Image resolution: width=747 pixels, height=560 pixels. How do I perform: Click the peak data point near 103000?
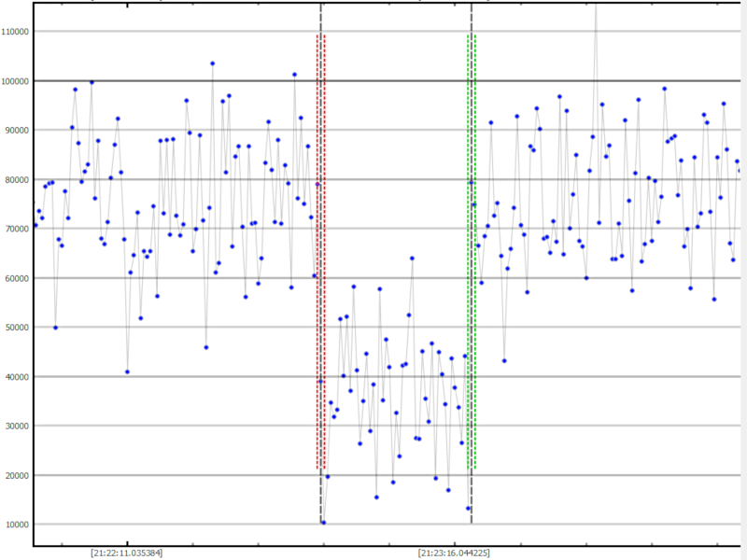pos(212,63)
